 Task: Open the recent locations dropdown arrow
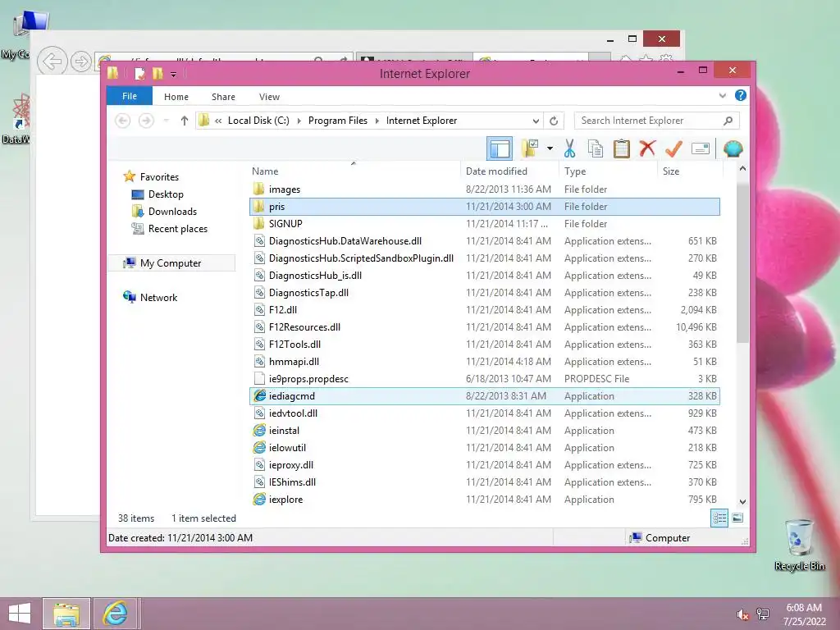tap(166, 121)
